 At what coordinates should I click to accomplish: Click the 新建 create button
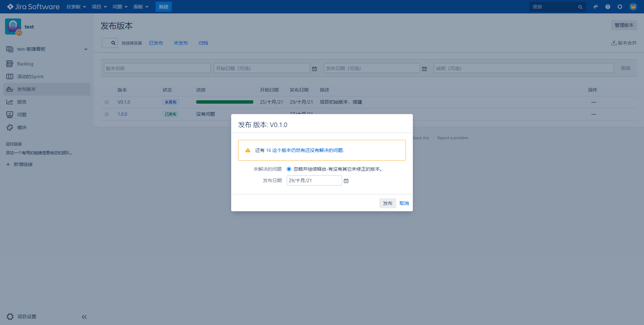(x=164, y=7)
